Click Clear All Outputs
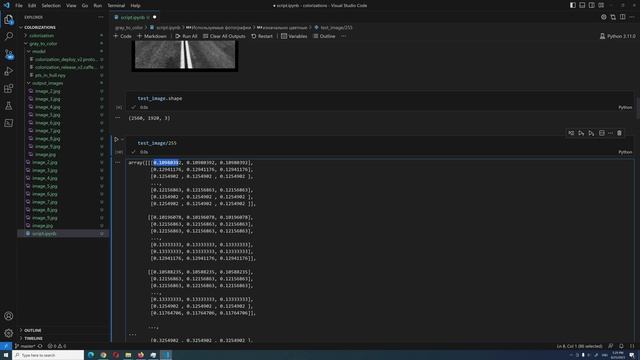 click(x=224, y=36)
